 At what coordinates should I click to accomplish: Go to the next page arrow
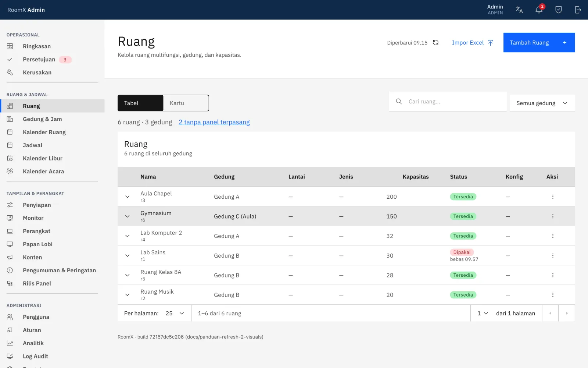point(567,314)
